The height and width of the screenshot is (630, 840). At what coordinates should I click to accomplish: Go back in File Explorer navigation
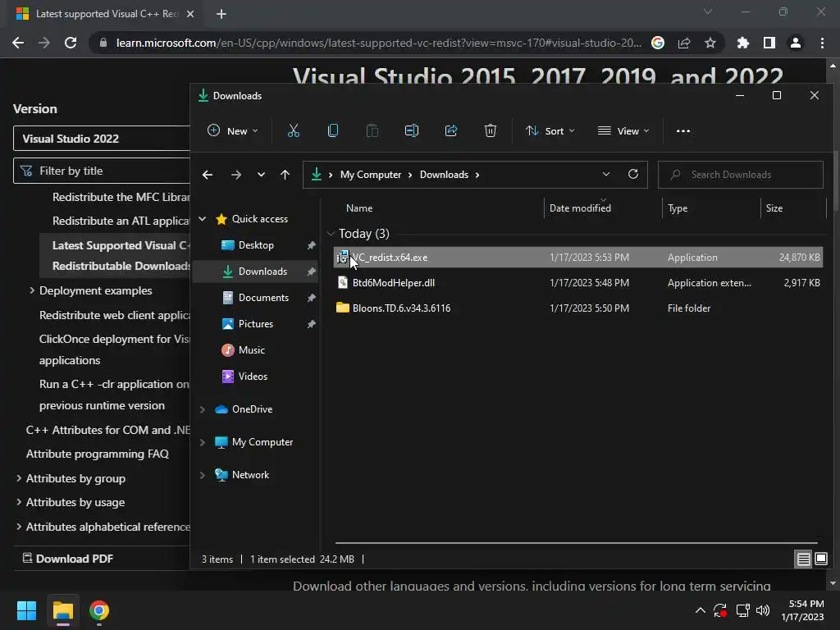click(208, 175)
